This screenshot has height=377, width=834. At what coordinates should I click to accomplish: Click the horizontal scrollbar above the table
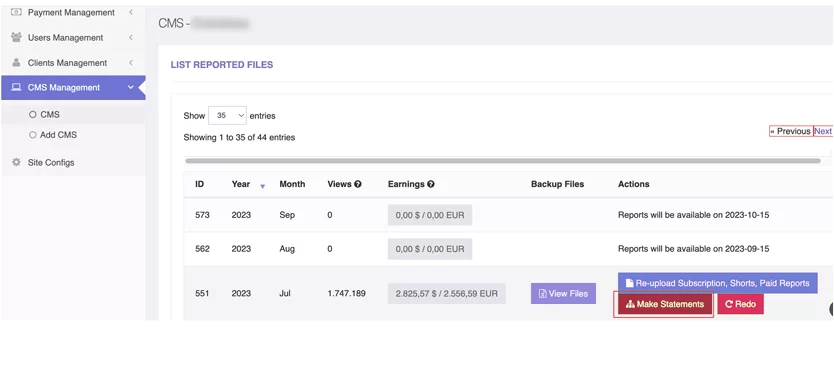(x=503, y=161)
